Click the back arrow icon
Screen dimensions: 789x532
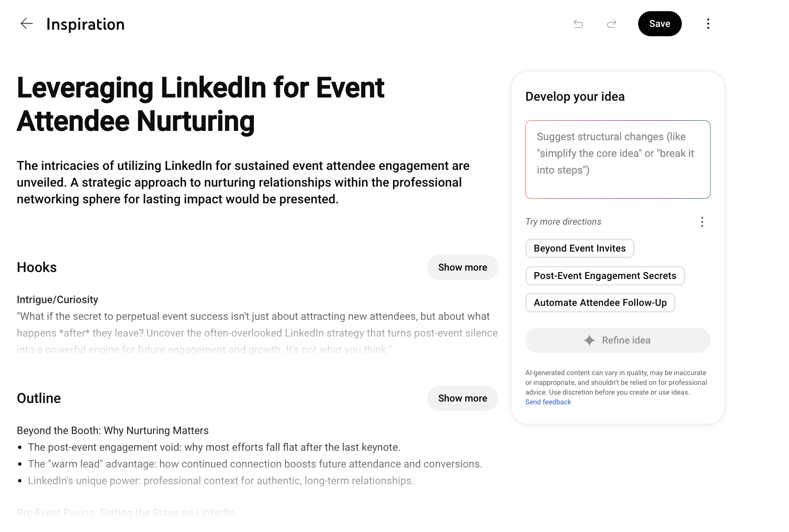point(27,24)
